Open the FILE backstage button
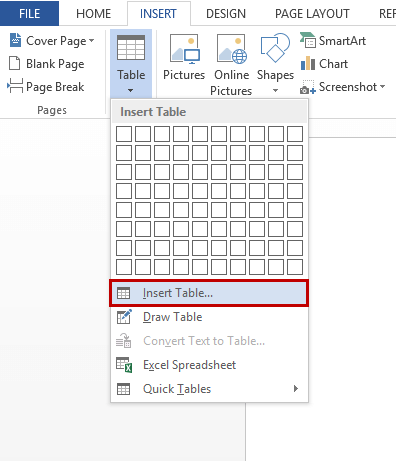 pyautogui.click(x=29, y=13)
